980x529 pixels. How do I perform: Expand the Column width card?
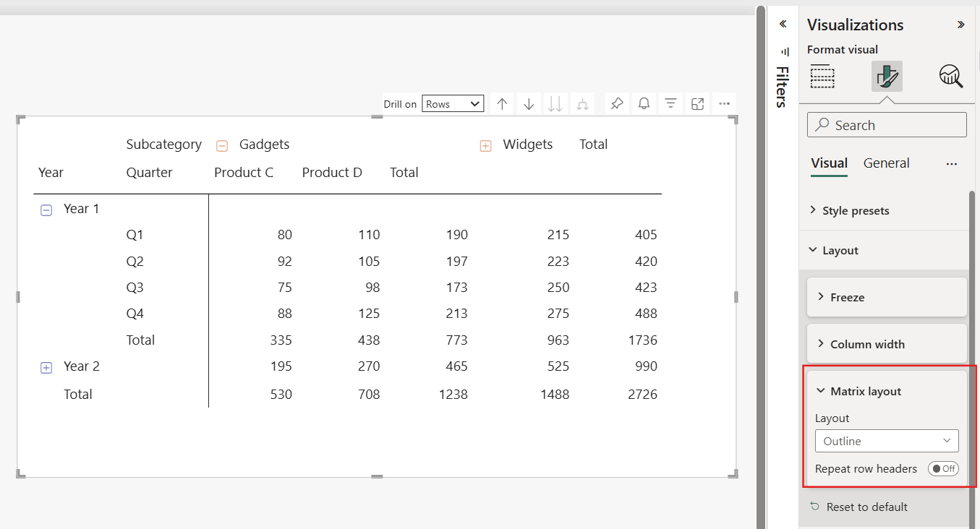tap(887, 344)
